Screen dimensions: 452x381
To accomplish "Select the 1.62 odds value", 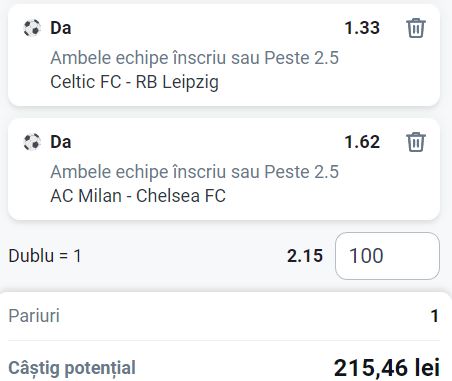I will (362, 142).
